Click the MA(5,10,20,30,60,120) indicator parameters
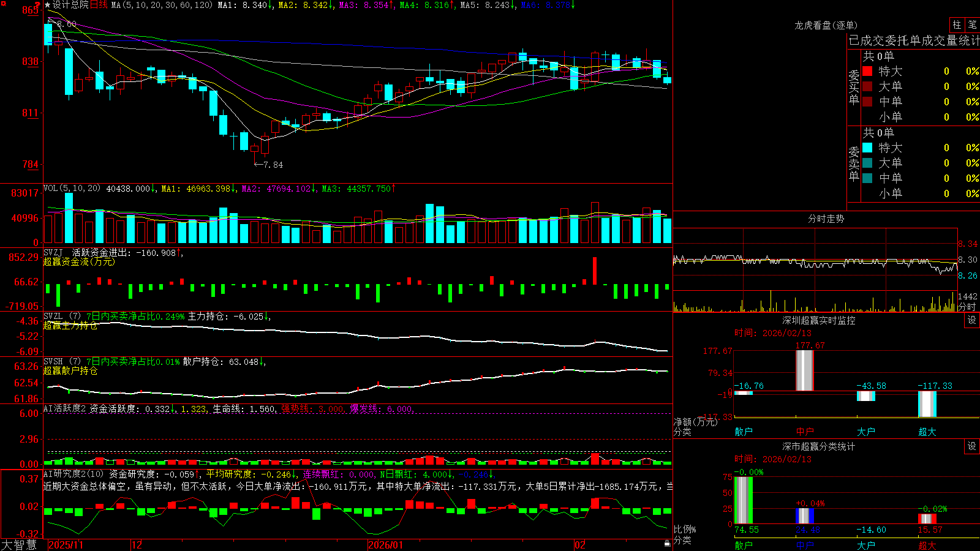The width and height of the screenshot is (980, 551). coord(162,5)
